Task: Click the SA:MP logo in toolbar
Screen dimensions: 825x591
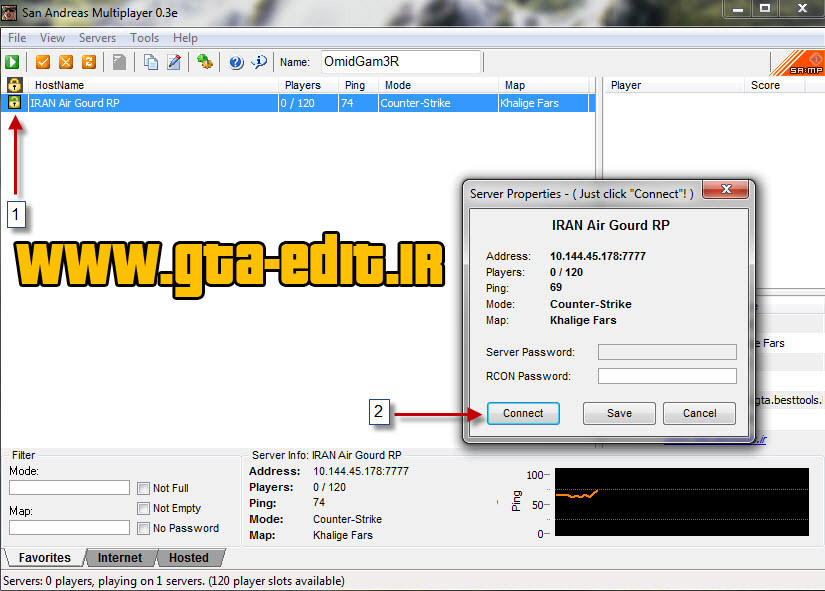Action: click(797, 63)
